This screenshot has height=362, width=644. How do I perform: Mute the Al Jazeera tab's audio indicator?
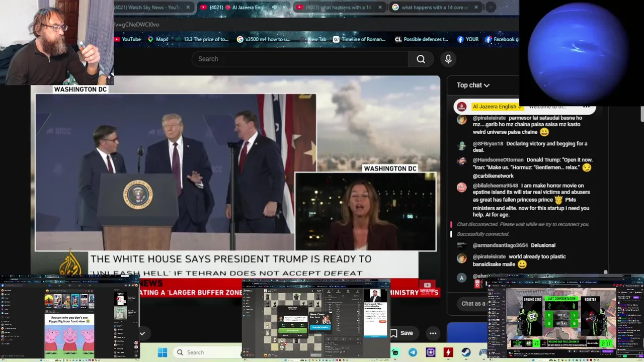click(x=274, y=7)
